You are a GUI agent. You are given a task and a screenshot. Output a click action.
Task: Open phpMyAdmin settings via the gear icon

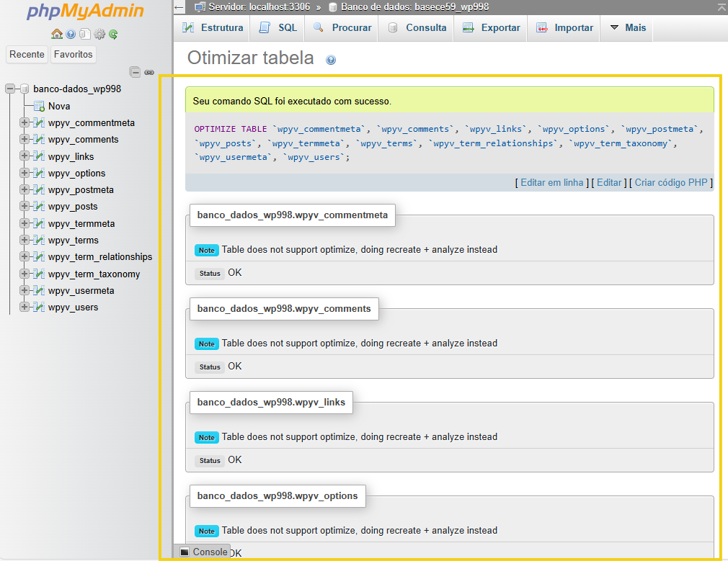click(99, 34)
